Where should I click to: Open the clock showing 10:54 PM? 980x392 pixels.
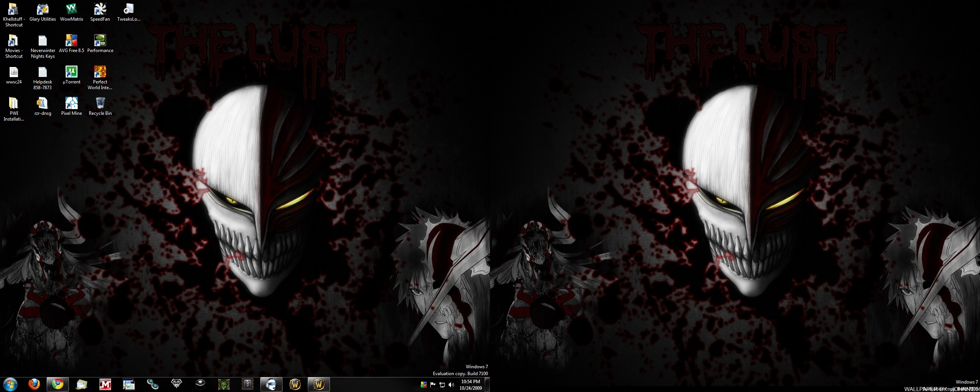point(470,385)
